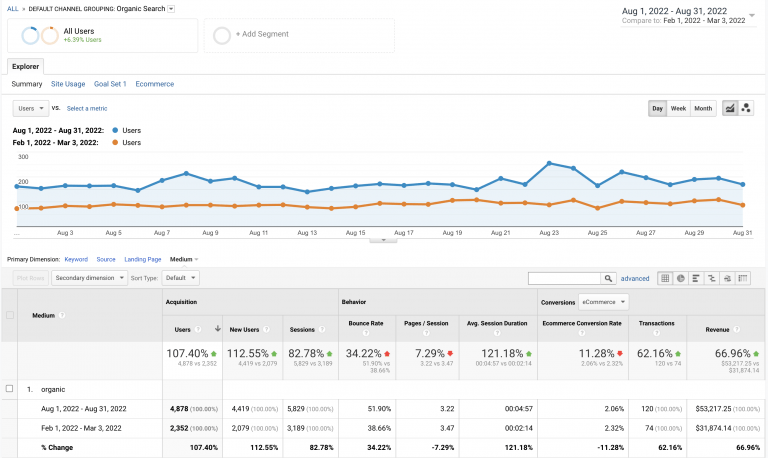This screenshot has height=458, width=768.
Task: Type in the table search field
Action: coord(563,279)
